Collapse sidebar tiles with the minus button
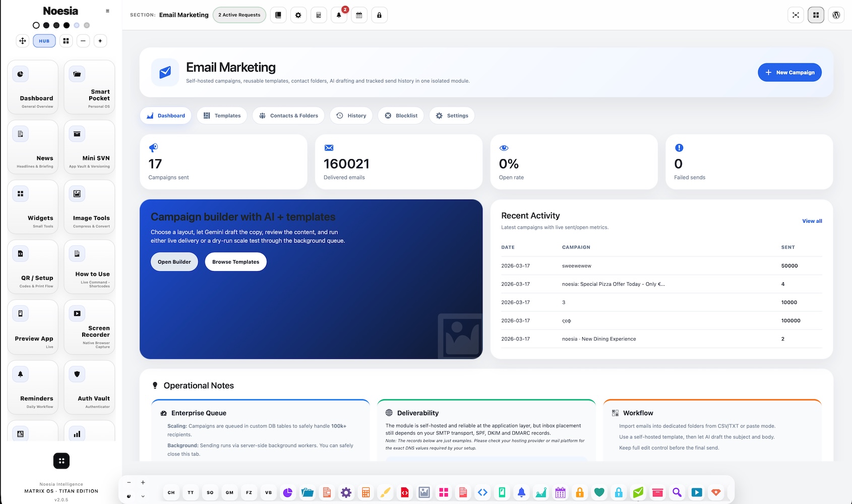The height and width of the screenshot is (504, 852). coord(83,41)
